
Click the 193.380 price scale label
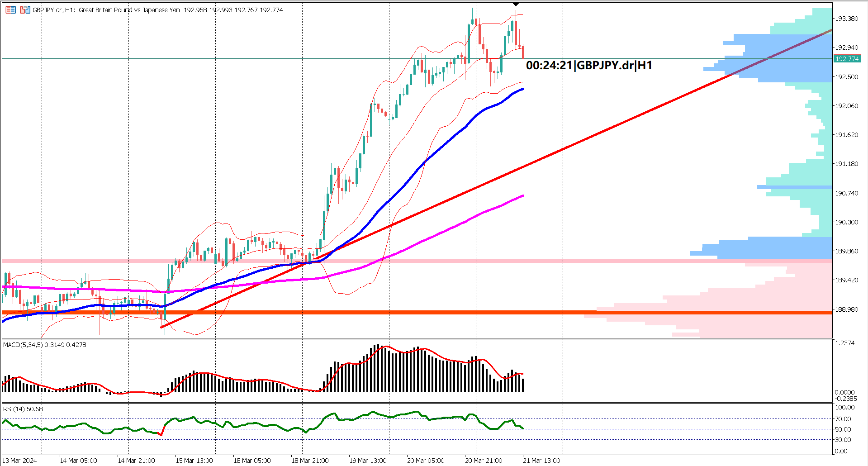coord(848,19)
